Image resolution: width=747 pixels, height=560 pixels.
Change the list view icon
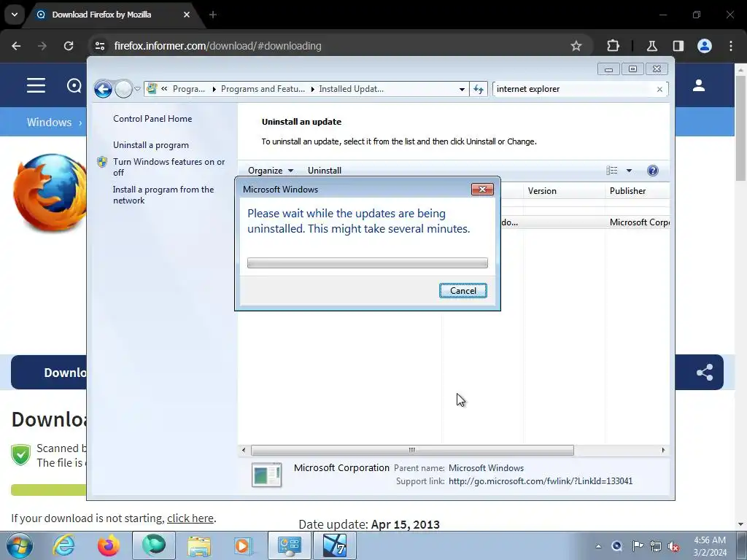(612, 171)
